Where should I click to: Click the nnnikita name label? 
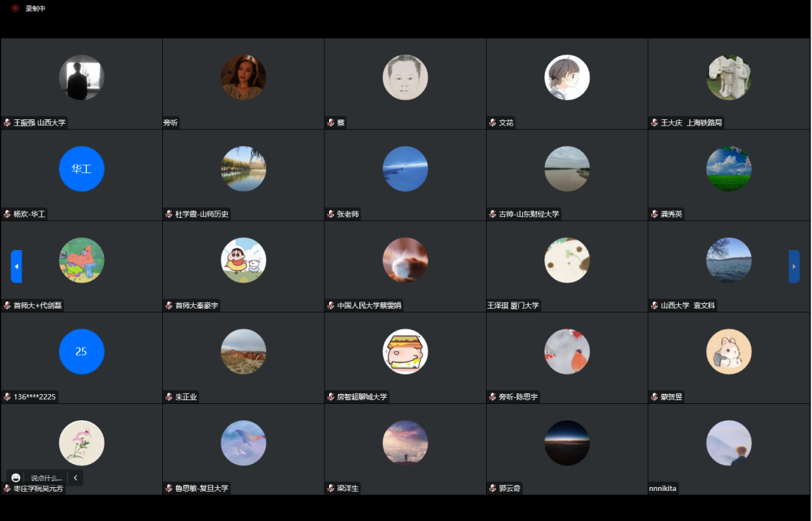663,489
